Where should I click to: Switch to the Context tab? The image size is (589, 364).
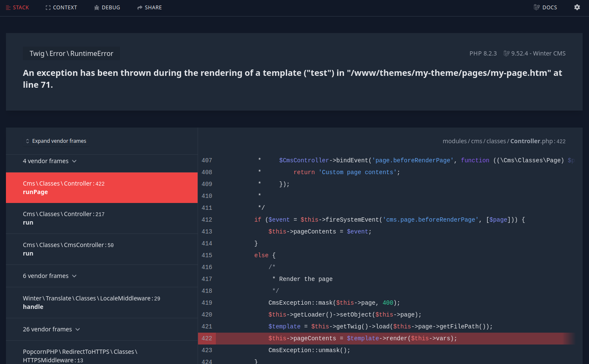(61, 8)
